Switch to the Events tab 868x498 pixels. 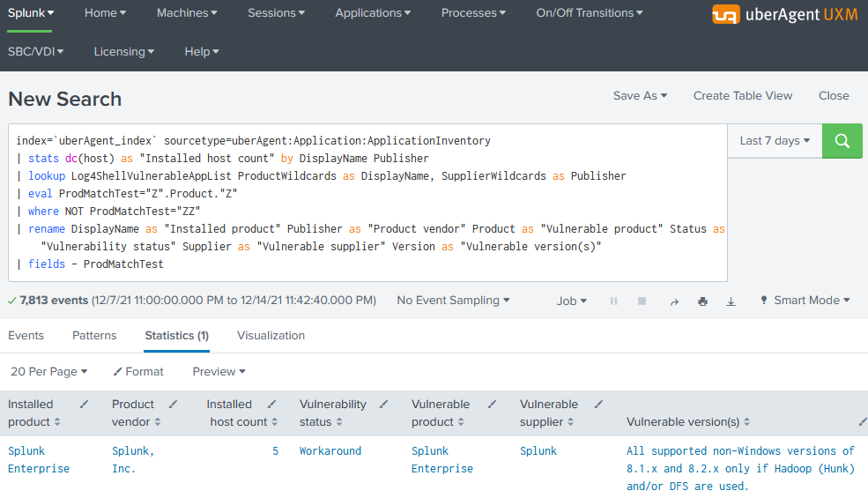(x=26, y=336)
